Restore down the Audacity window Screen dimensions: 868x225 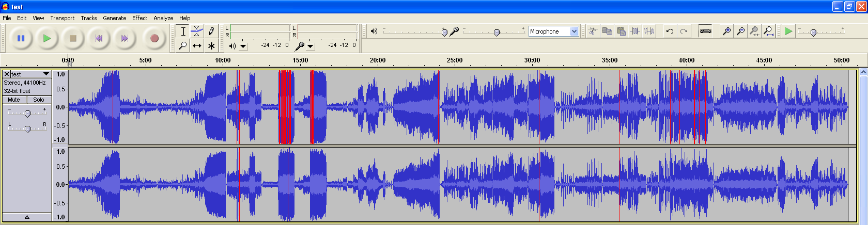pos(850,7)
